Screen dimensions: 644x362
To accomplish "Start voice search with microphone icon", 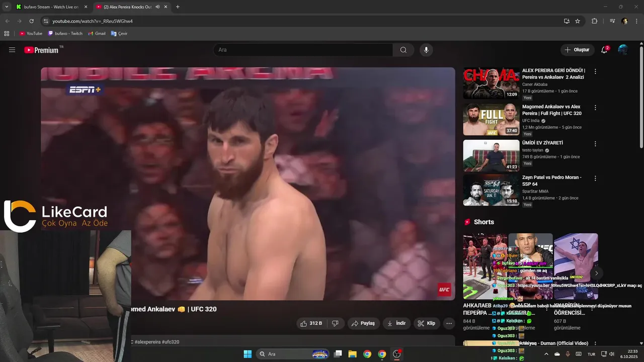I will [426, 50].
